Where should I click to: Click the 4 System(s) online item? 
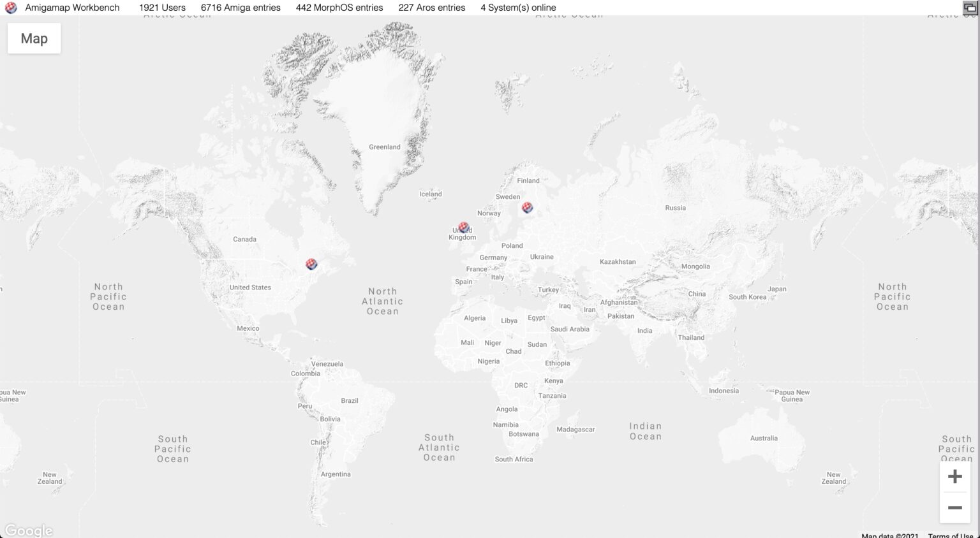[518, 8]
